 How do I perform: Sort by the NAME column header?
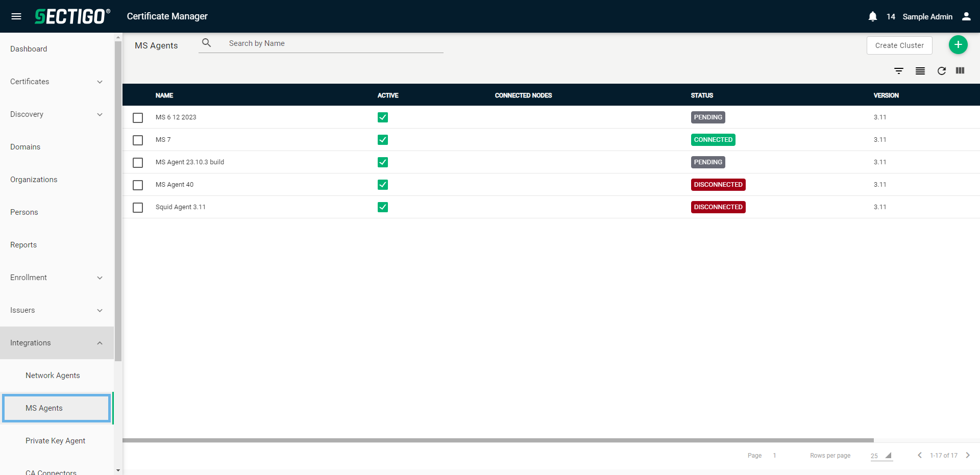tap(164, 95)
